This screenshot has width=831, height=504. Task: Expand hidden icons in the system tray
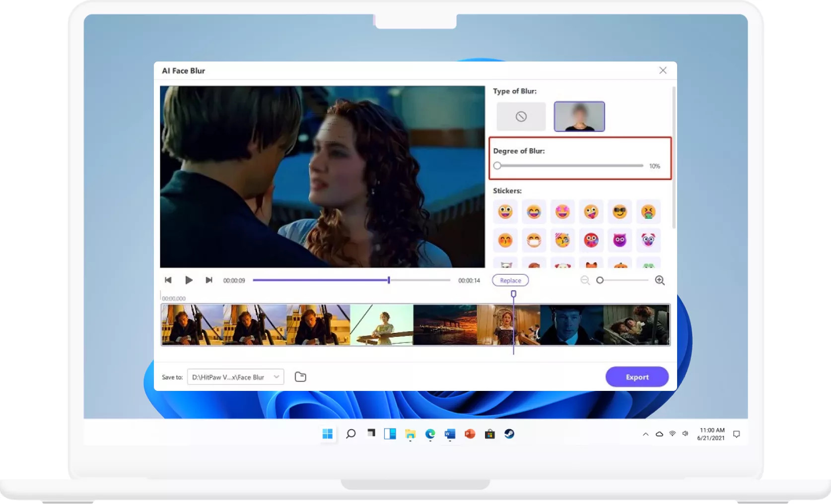pyautogui.click(x=645, y=434)
